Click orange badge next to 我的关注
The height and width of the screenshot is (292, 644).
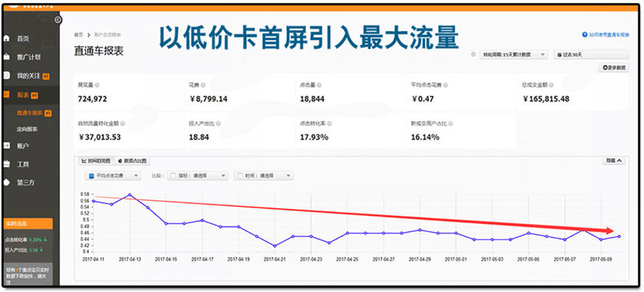[46, 76]
